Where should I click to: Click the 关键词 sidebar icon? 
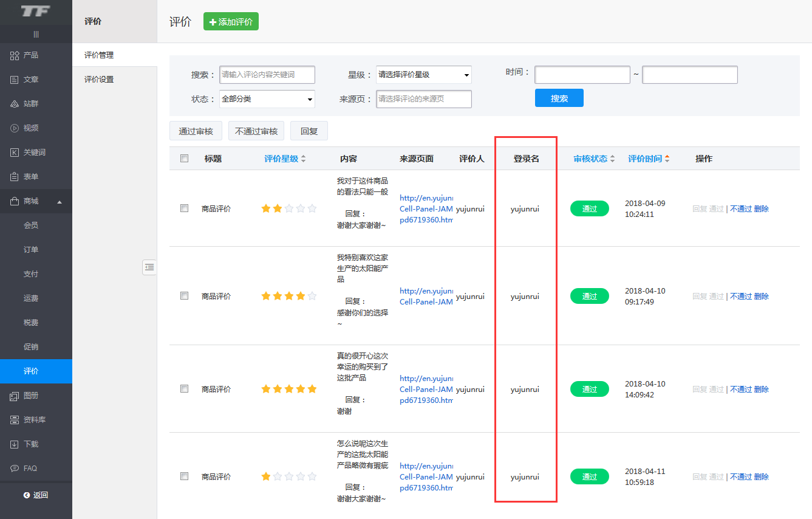click(15, 153)
